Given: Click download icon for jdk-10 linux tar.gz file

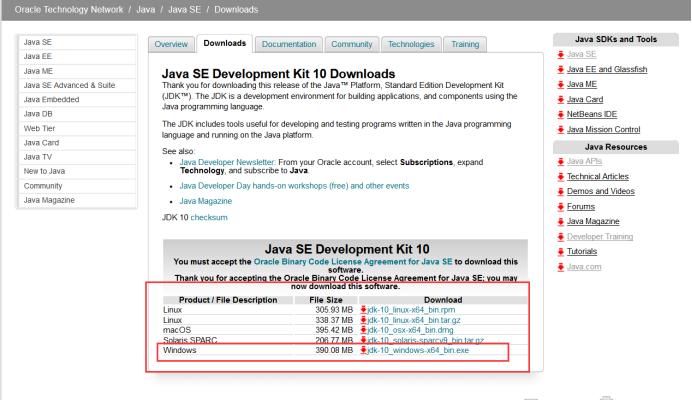Looking at the screenshot, I should tap(364, 320).
